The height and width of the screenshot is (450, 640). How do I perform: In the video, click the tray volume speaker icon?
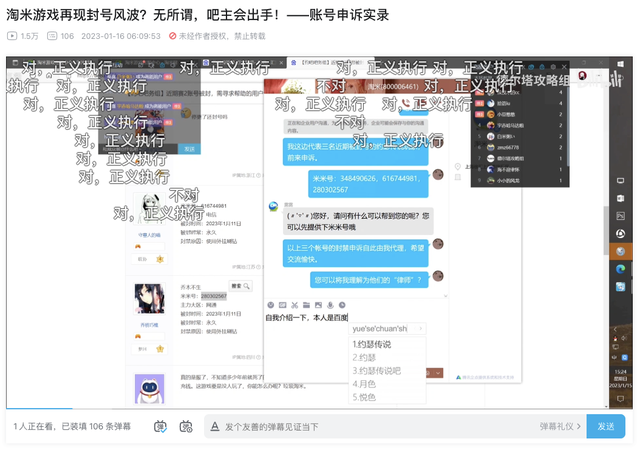tap(624, 338)
